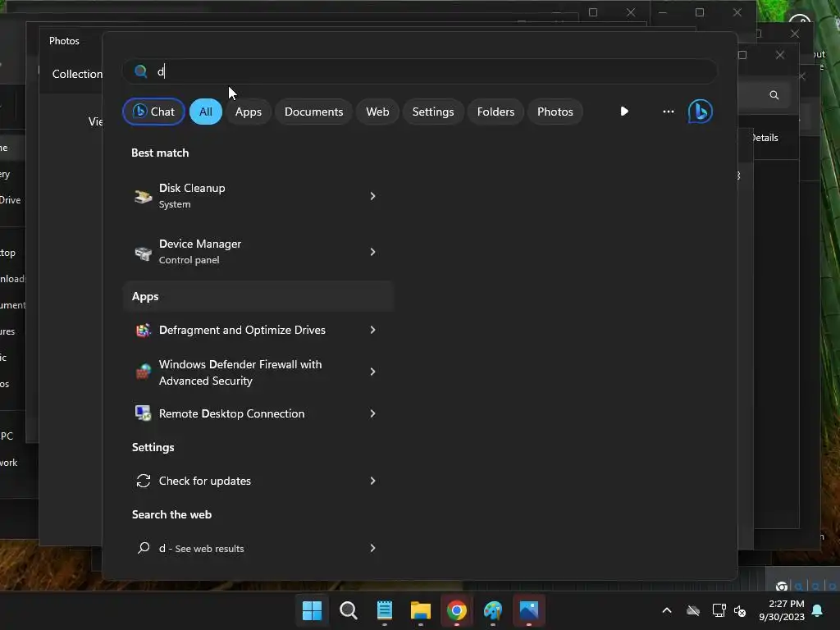Open the Disk Cleanup best match result
The image size is (840, 630).
[258, 196]
